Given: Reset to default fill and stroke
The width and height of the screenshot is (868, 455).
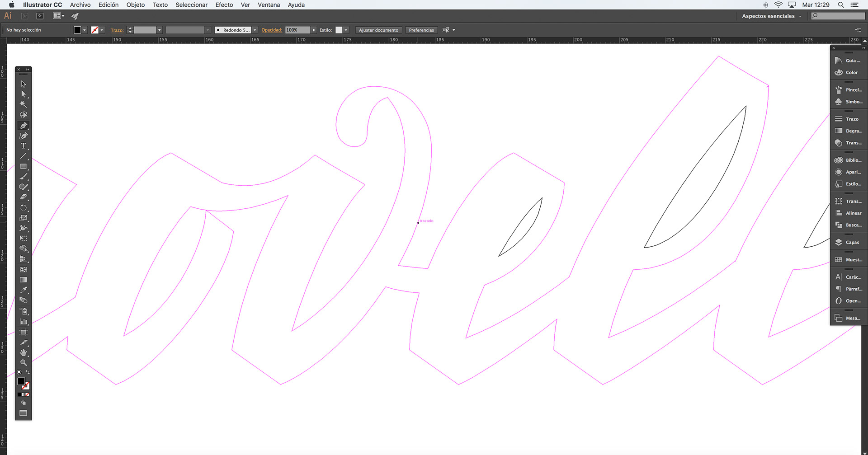Looking at the screenshot, I should [x=19, y=372].
